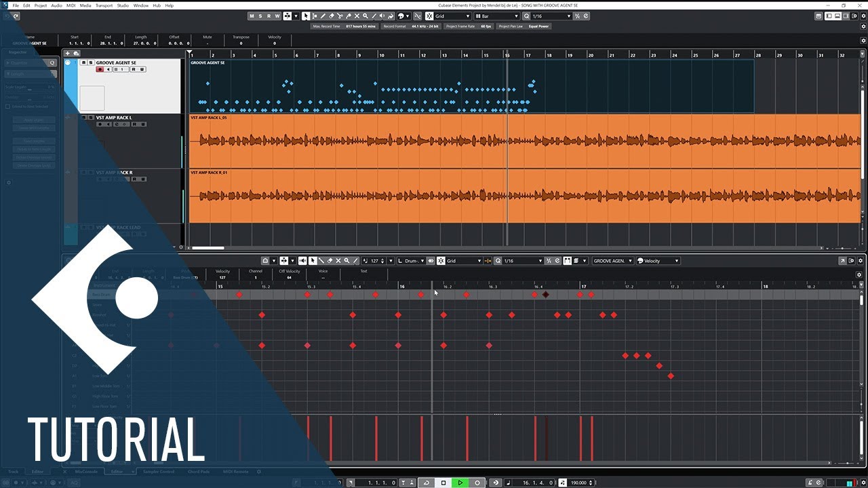Image resolution: width=868 pixels, height=488 pixels.
Task: Click the Record transport button
Action: pyautogui.click(x=477, y=483)
